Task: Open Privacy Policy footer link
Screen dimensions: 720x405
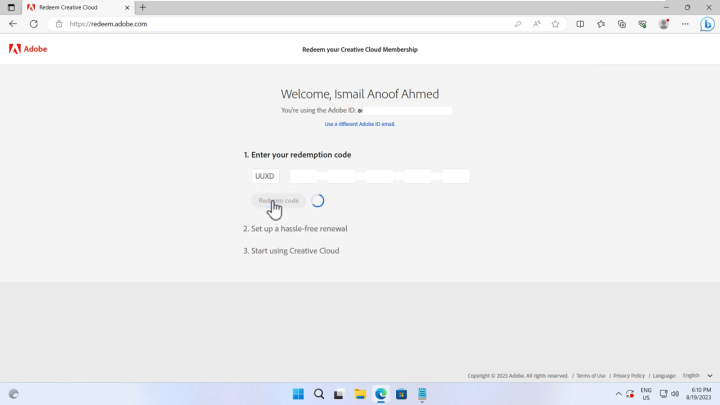Action: coord(629,376)
